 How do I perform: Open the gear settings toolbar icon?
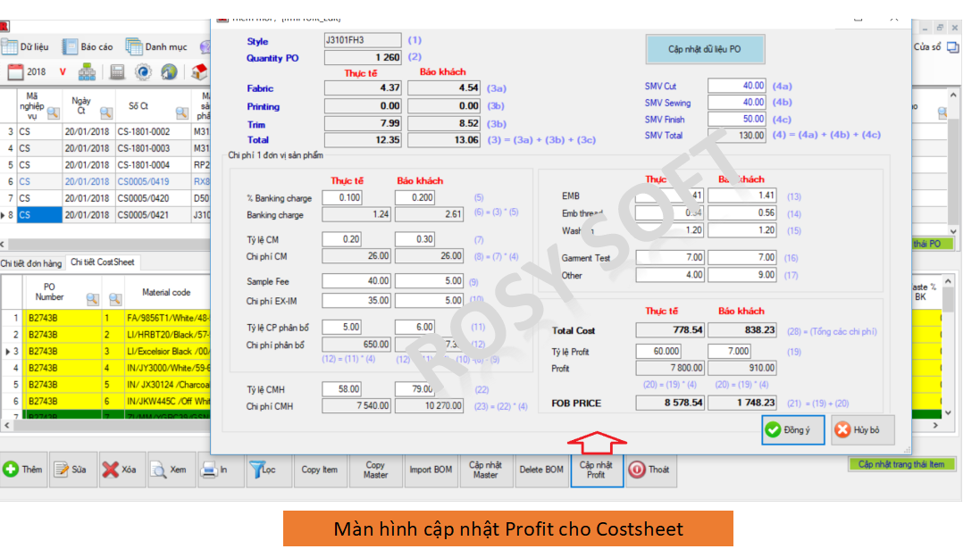[x=143, y=72]
